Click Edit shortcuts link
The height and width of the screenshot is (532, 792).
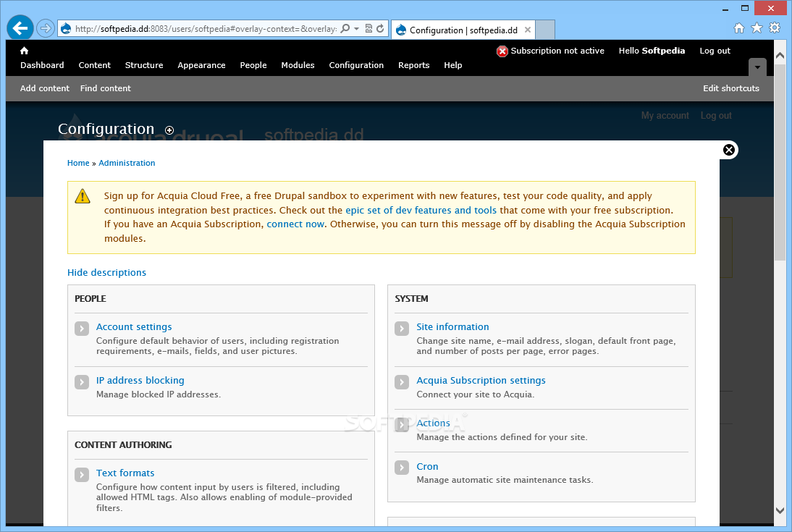(731, 88)
